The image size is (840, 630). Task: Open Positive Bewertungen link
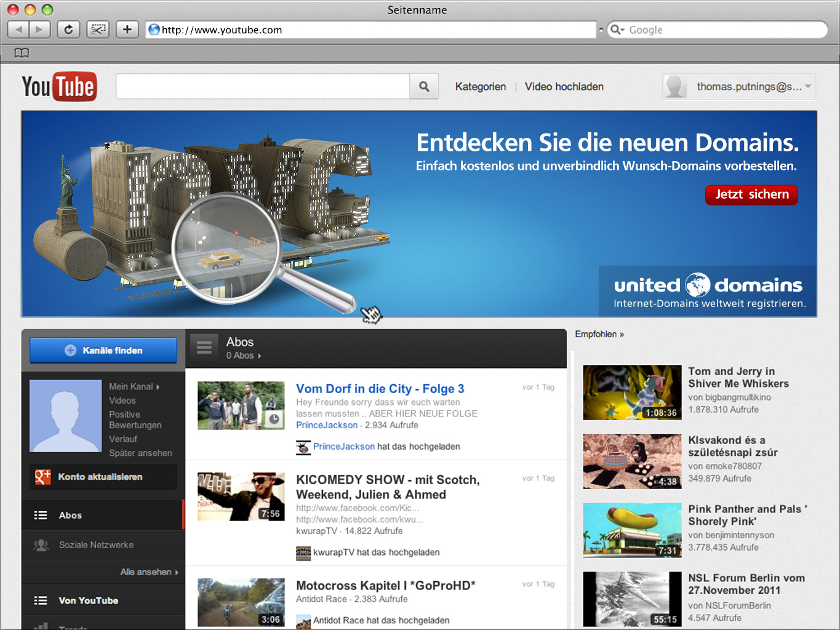tap(135, 420)
